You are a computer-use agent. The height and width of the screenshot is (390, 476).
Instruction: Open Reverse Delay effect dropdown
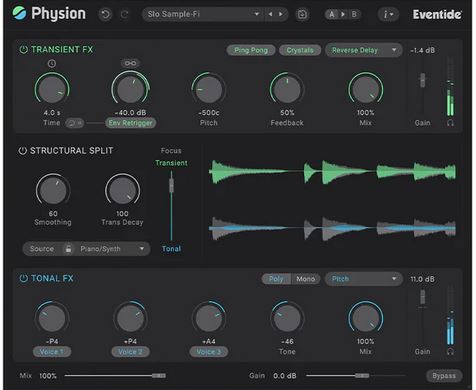point(364,50)
